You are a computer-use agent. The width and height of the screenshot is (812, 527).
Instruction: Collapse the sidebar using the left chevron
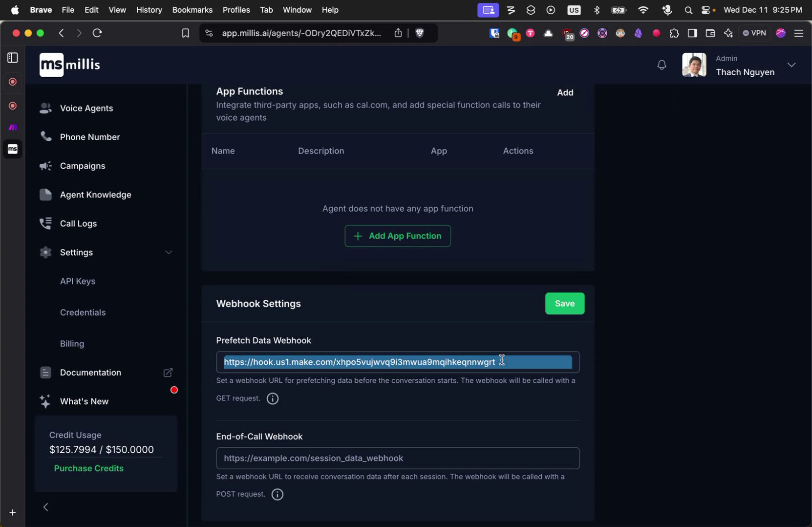tap(46, 506)
